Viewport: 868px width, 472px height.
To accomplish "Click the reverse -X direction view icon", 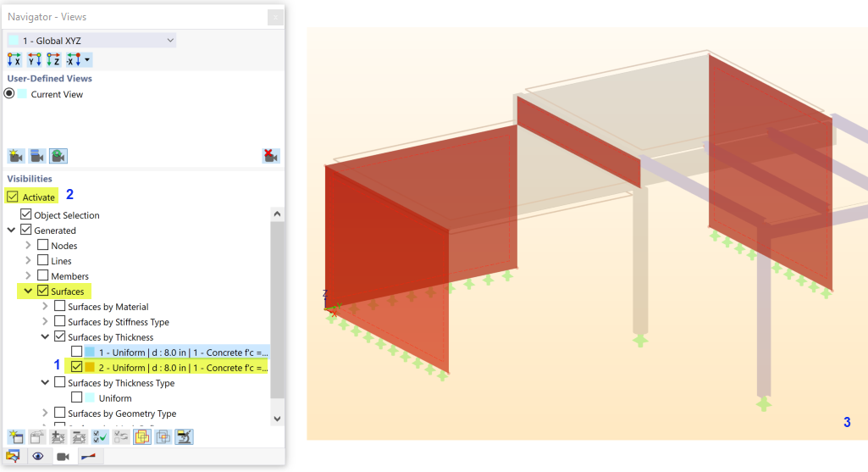I will [74, 59].
